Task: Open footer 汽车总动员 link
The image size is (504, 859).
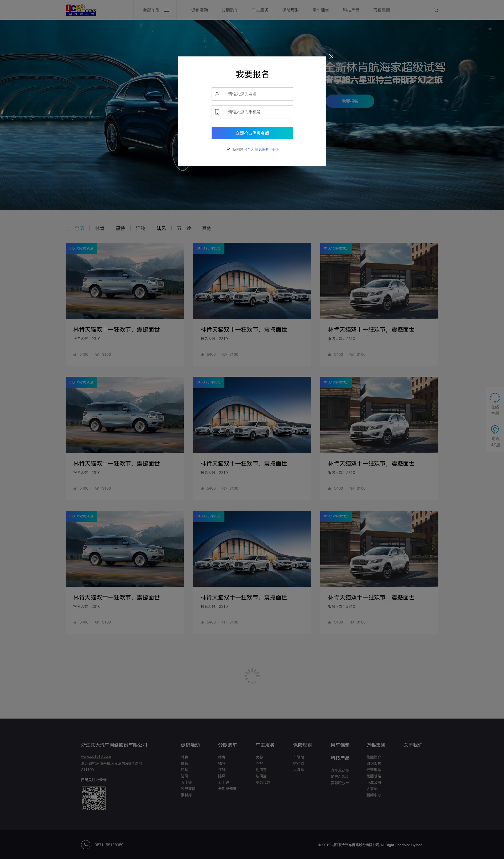Action: click(x=340, y=770)
